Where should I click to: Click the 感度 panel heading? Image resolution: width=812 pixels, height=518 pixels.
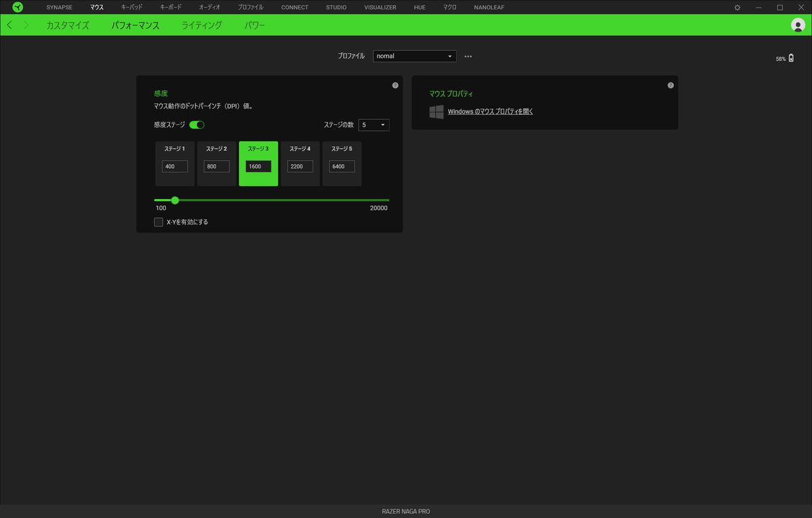coord(160,93)
